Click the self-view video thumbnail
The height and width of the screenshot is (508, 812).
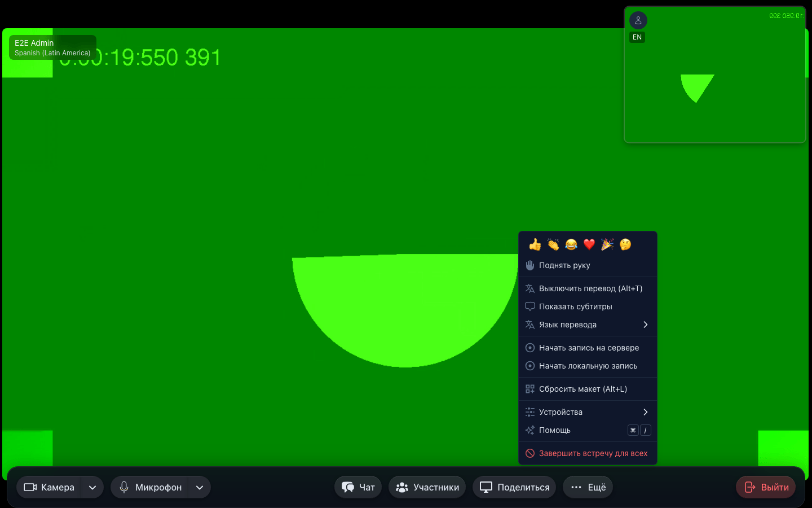(x=715, y=75)
